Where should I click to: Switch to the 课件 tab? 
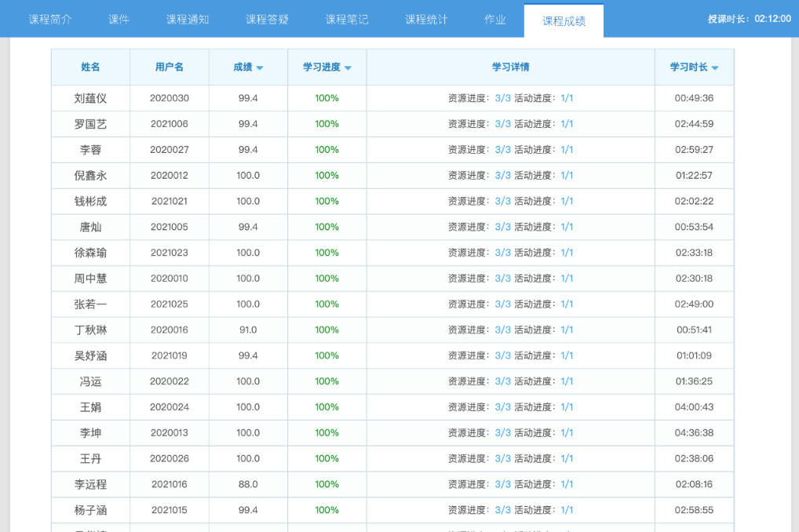tap(119, 20)
